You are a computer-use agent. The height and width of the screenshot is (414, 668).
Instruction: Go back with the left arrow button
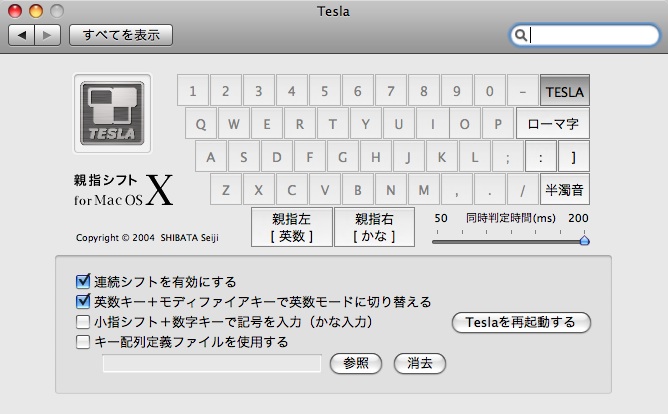point(21,35)
